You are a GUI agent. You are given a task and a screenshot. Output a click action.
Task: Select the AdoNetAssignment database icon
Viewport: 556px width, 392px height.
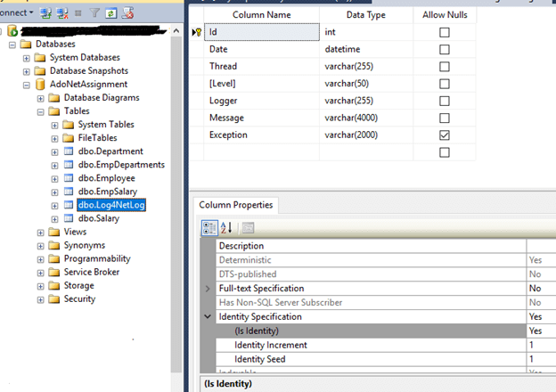click(x=40, y=85)
